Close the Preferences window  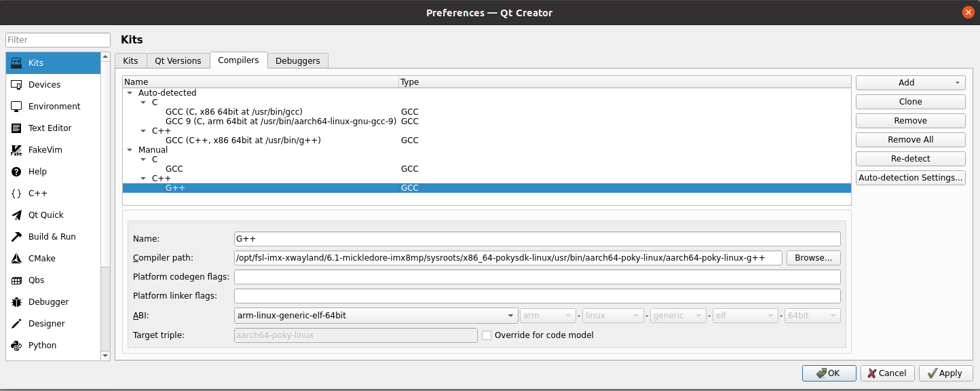[968, 12]
